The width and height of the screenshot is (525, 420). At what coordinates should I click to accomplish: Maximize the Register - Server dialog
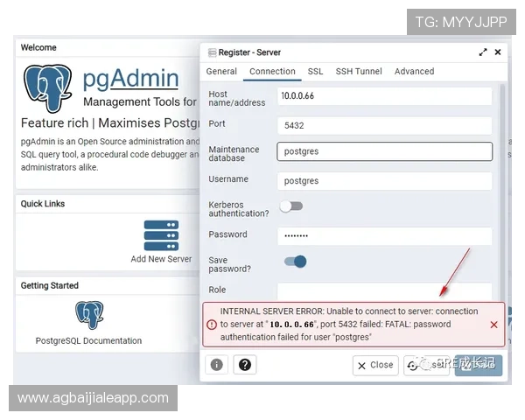tap(483, 52)
